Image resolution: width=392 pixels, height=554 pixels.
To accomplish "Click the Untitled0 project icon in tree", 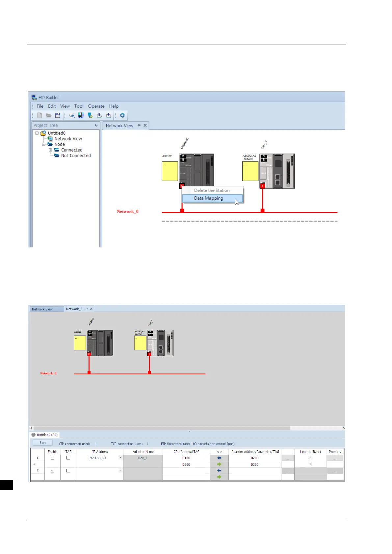I will [43, 133].
